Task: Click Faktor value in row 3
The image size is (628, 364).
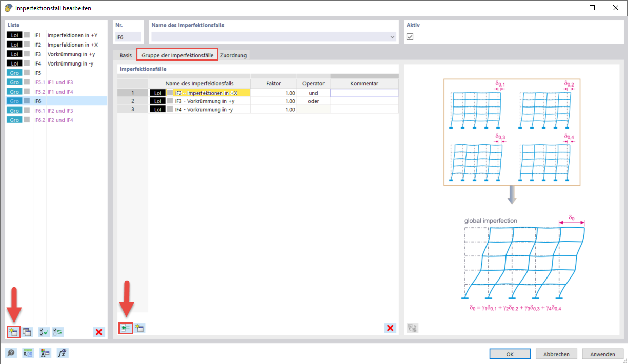Action: 273,110
